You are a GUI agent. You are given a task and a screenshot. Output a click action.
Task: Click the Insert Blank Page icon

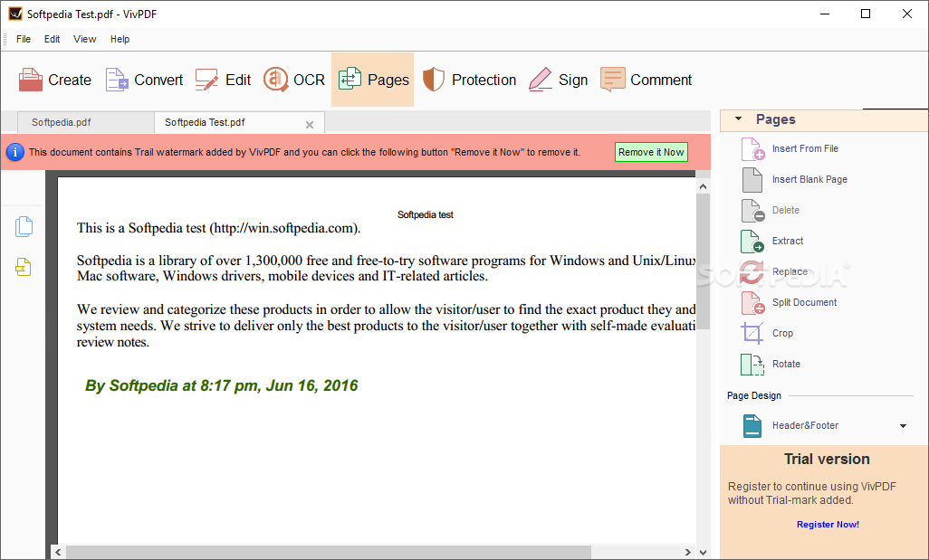pos(752,179)
